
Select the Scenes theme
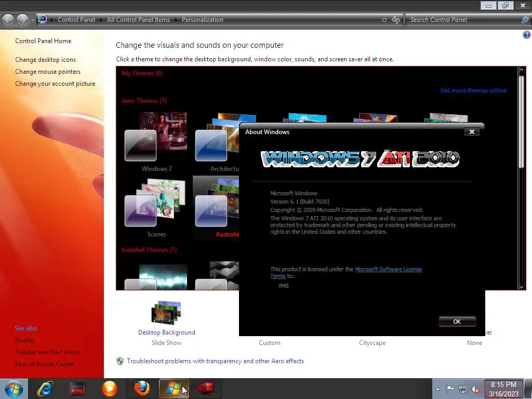click(x=156, y=208)
